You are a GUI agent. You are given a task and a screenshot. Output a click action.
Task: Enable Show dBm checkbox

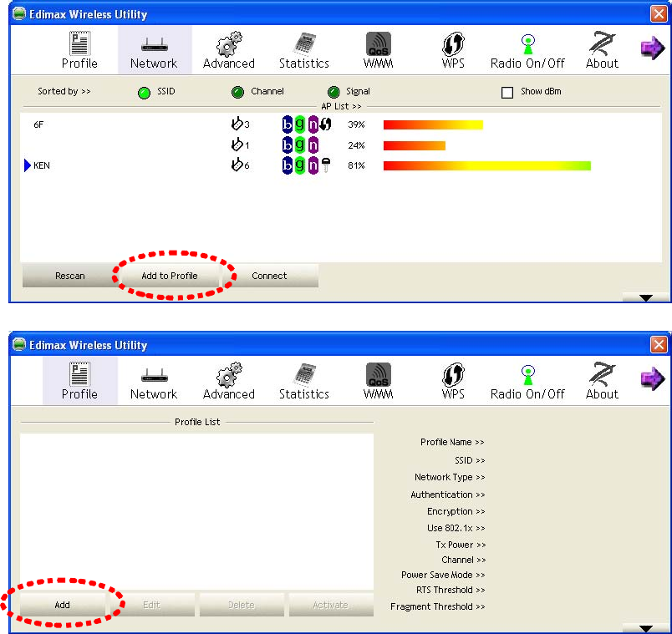[507, 92]
